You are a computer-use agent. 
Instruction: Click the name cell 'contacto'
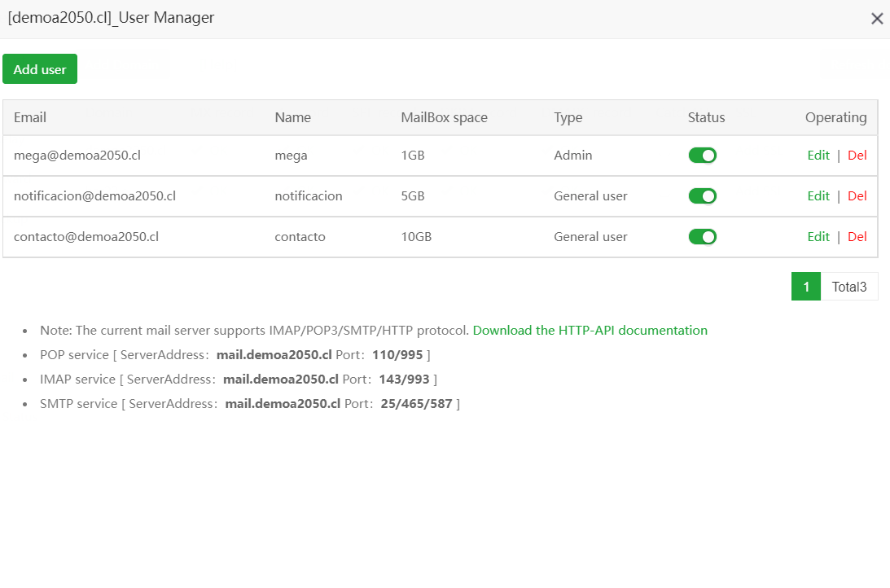(300, 237)
